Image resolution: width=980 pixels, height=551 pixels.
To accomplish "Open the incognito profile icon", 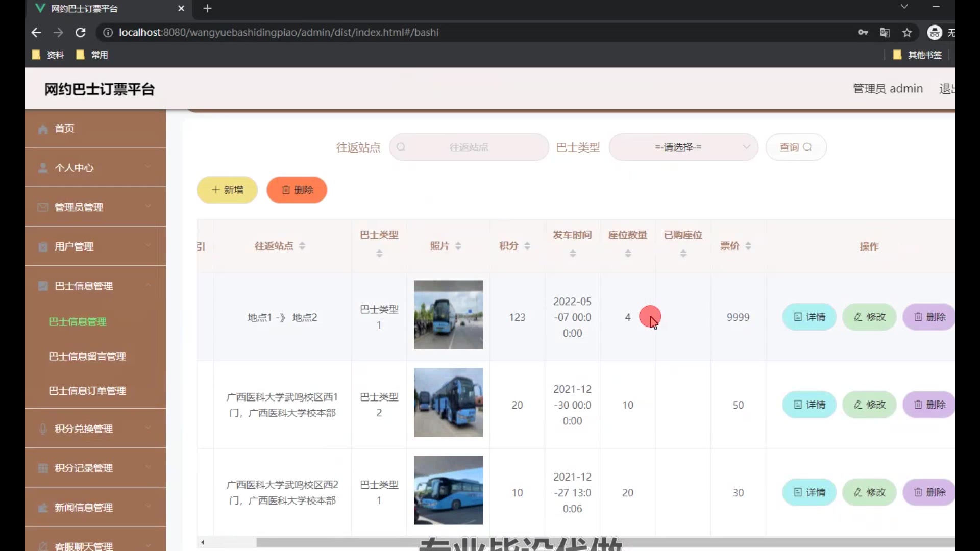I will 935,32.
